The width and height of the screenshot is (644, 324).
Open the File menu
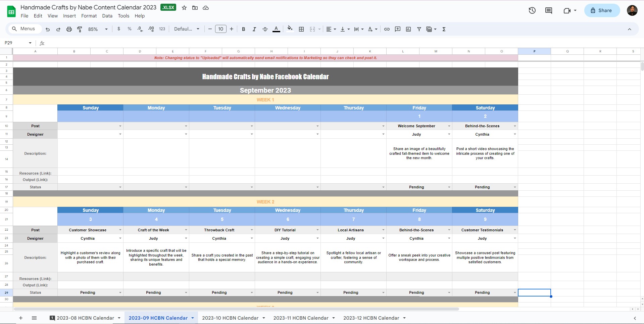point(24,16)
